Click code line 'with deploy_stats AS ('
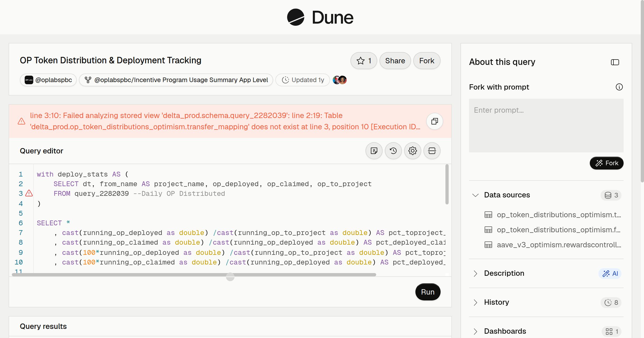644x338 pixels. 83,174
